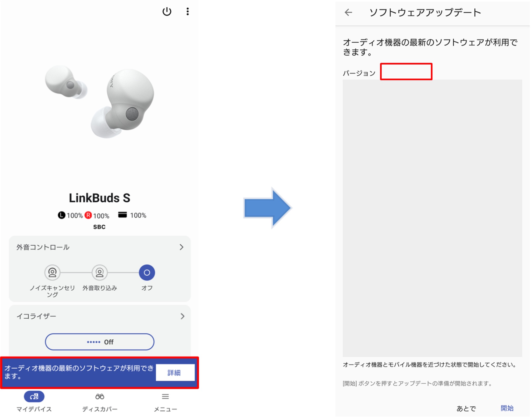The height and width of the screenshot is (420, 531).
Task: Tap the charging case battery icon
Action: 122,215
